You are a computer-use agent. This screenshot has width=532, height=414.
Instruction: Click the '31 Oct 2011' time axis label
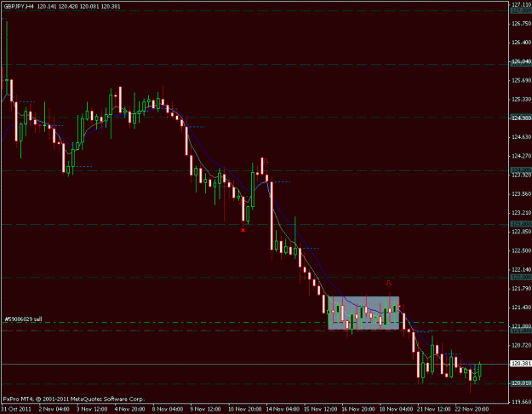click(x=17, y=409)
